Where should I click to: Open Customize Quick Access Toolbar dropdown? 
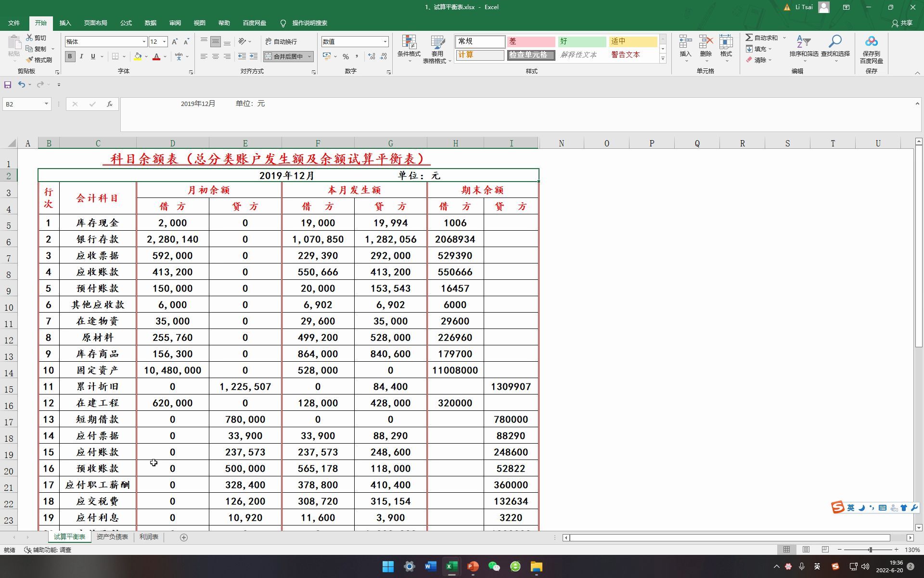[x=59, y=85]
